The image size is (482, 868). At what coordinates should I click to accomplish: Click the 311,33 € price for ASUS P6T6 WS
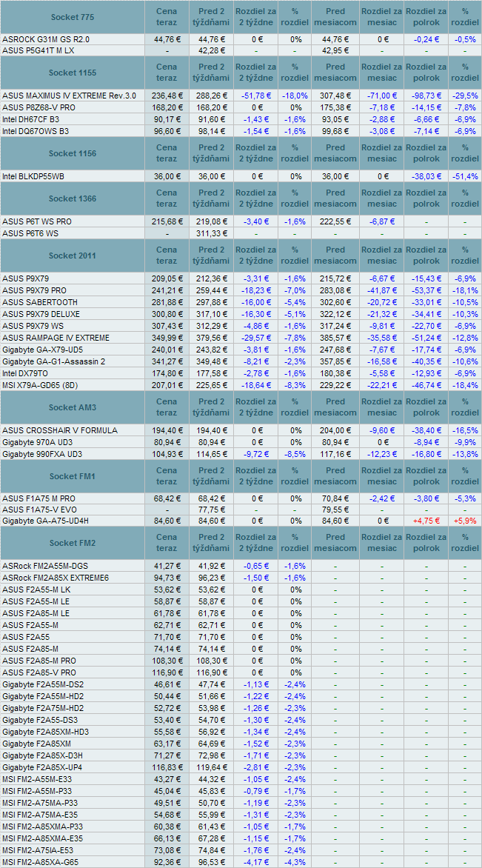click(211, 233)
